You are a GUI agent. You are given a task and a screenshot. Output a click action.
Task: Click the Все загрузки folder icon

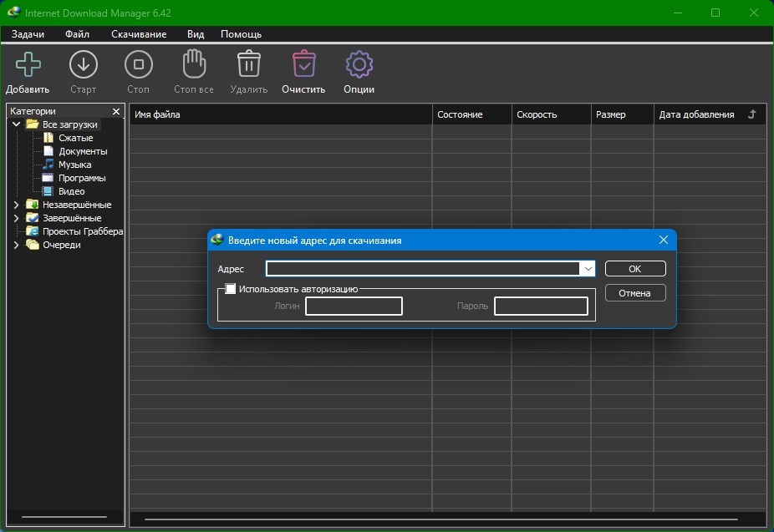click(33, 124)
